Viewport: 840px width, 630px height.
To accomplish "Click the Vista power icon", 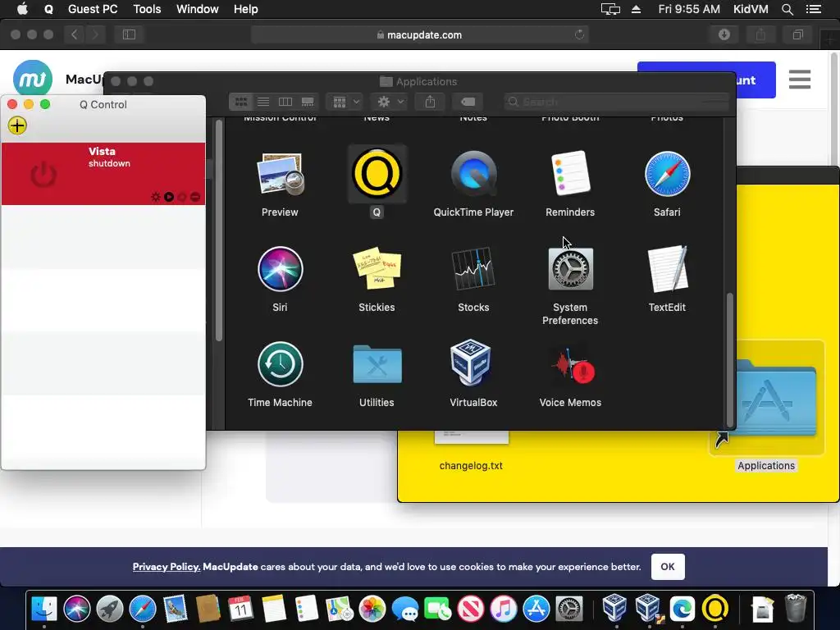I will pyautogui.click(x=43, y=174).
